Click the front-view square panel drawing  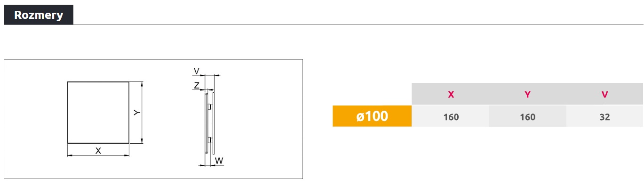click(98, 113)
